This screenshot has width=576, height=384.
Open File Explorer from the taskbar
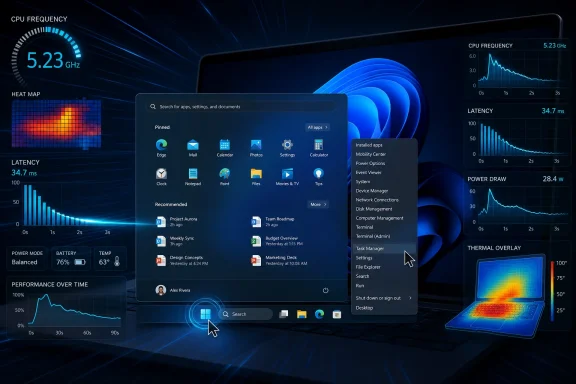point(302,314)
